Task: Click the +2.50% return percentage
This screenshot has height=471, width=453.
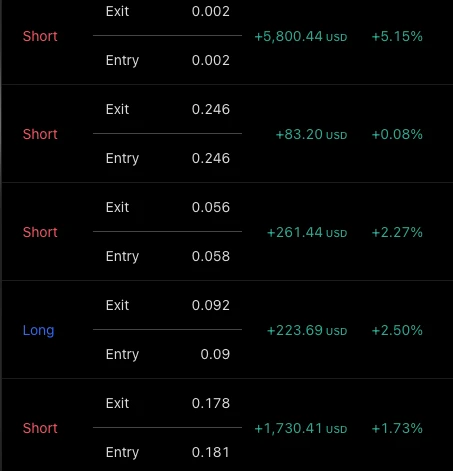Action: point(397,330)
